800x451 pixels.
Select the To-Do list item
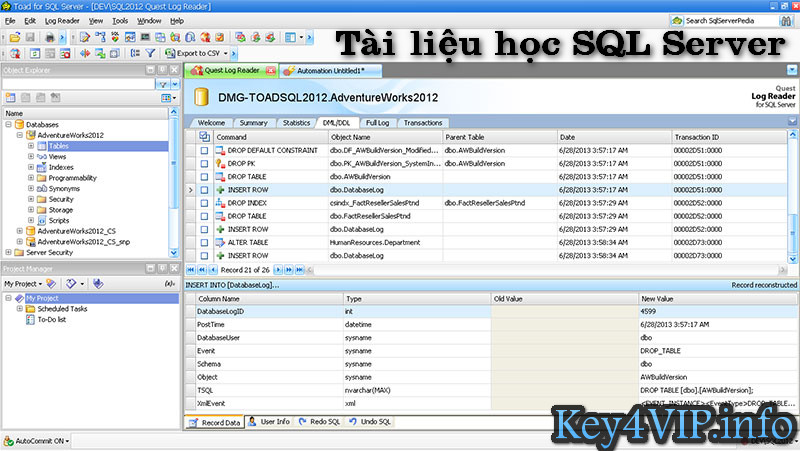pos(52,319)
